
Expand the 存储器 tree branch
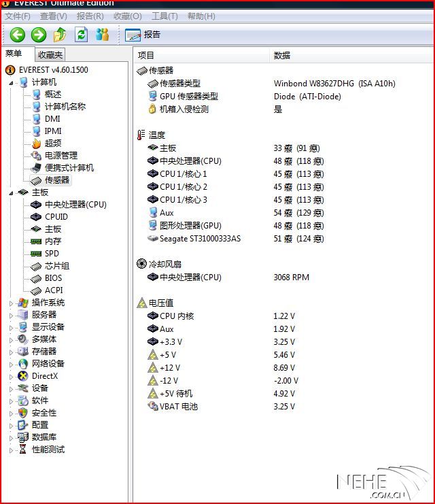(12, 352)
